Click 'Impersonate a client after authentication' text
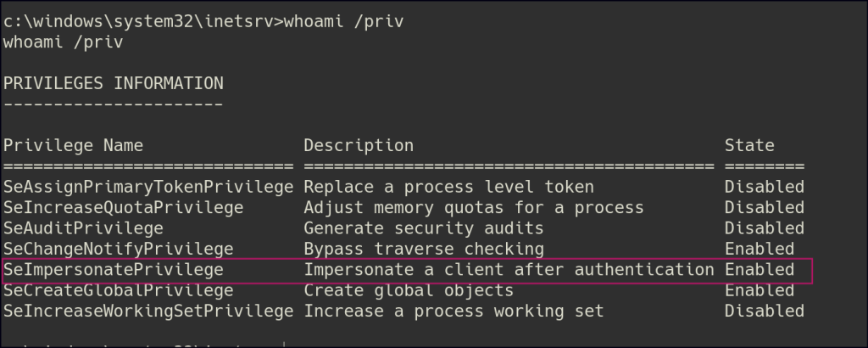 point(509,270)
